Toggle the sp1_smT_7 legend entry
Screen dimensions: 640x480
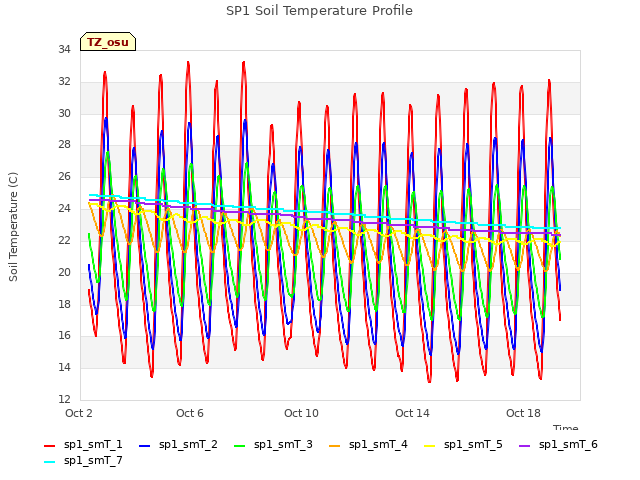[83, 460]
